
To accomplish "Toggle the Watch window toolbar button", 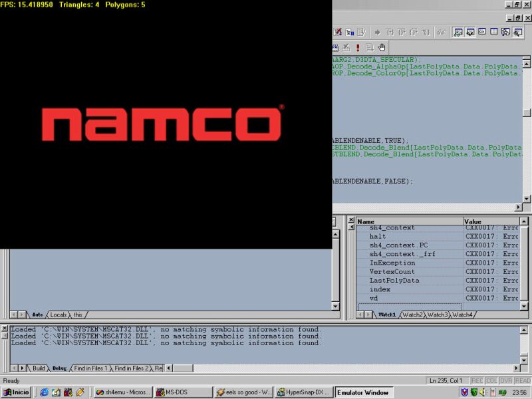I will 458,32.
